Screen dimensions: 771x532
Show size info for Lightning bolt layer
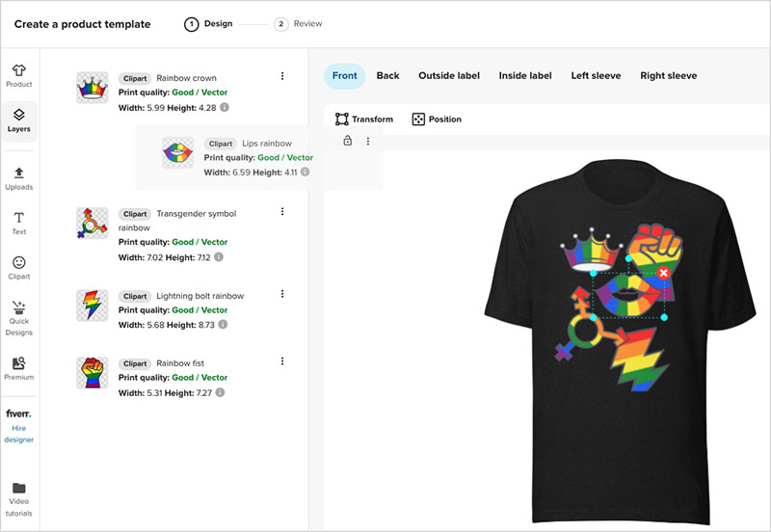tap(223, 325)
